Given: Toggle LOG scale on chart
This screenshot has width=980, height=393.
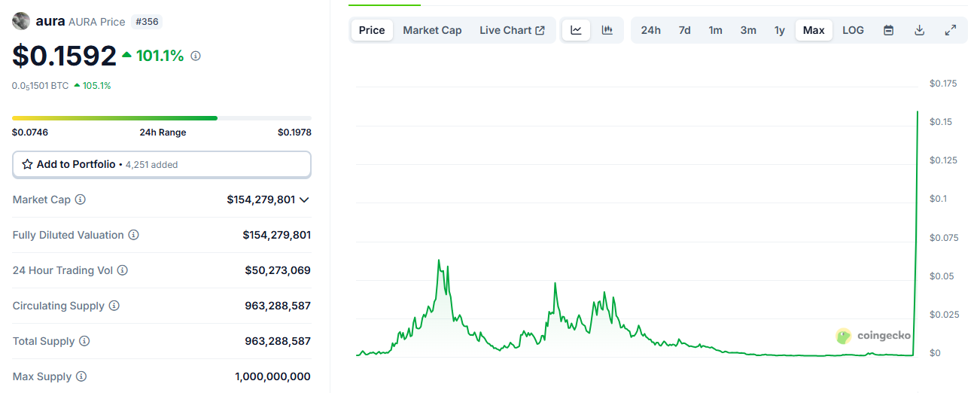Looking at the screenshot, I should (x=853, y=30).
